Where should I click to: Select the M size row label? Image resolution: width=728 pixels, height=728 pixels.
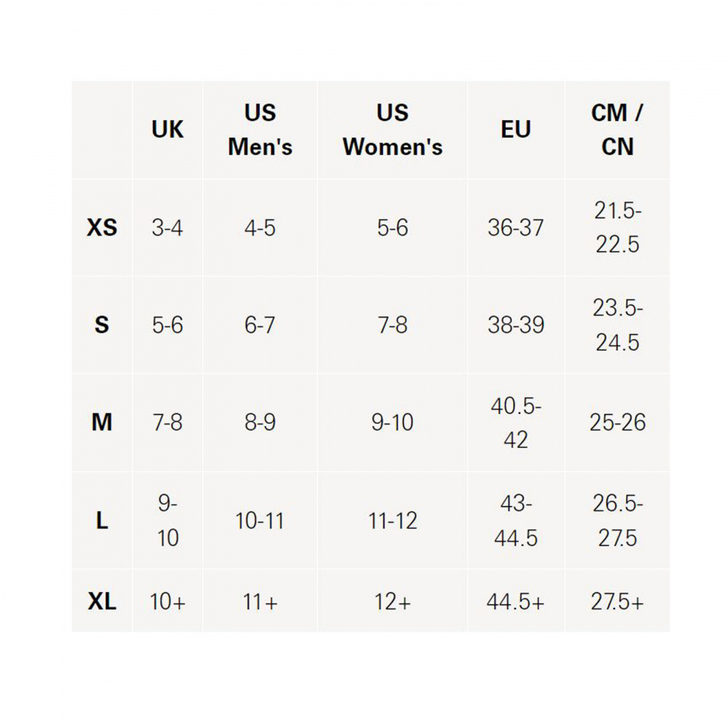click(102, 422)
